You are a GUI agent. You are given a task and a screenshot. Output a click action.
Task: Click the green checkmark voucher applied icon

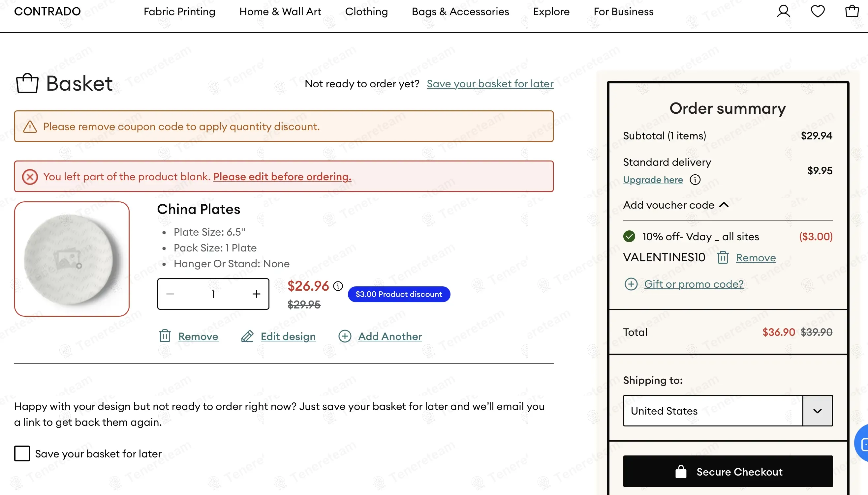click(629, 236)
